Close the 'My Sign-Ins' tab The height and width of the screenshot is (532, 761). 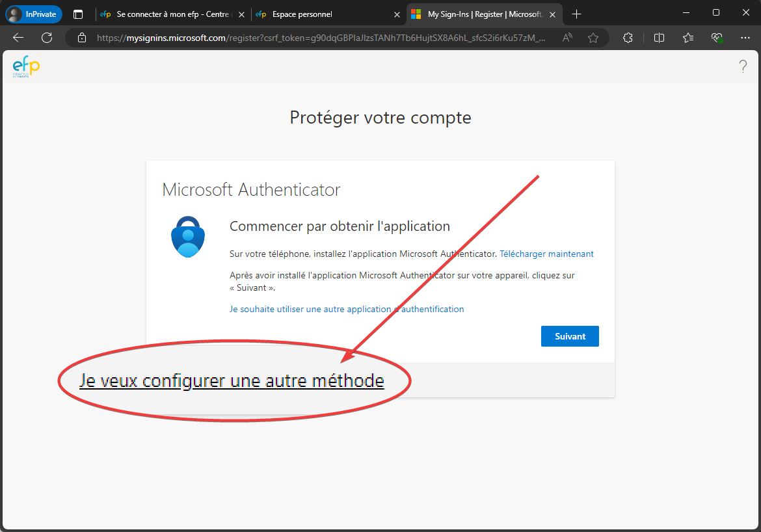(552, 14)
